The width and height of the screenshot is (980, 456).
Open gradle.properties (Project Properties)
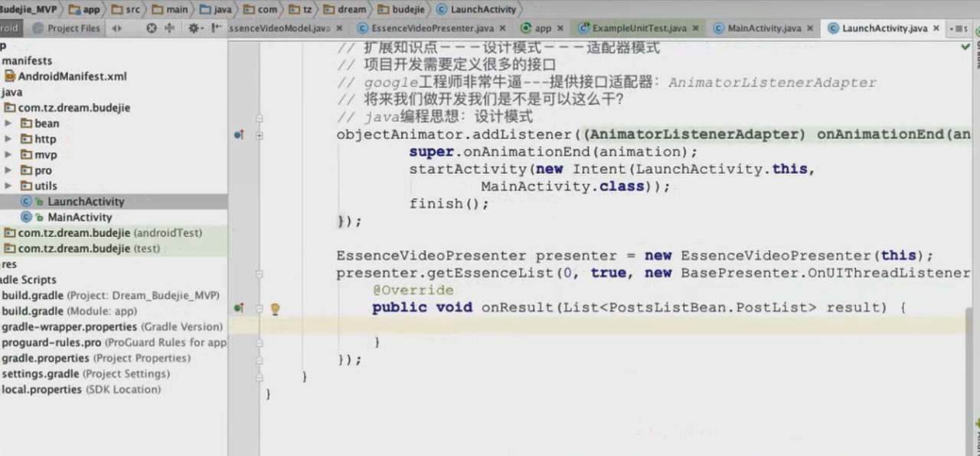pos(96,358)
